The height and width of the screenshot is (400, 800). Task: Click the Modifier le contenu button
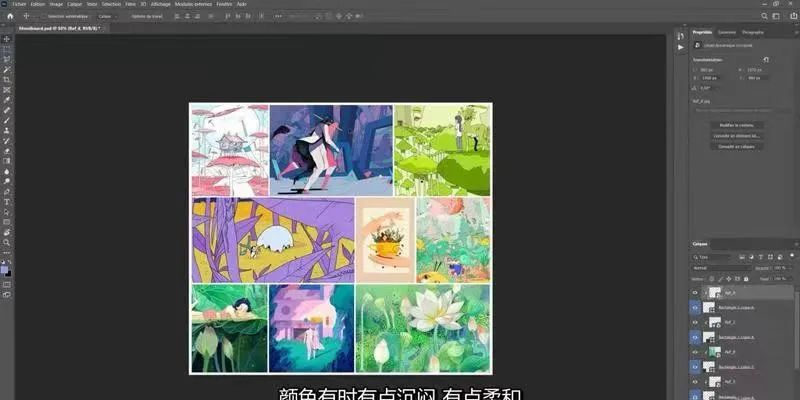pos(737,125)
